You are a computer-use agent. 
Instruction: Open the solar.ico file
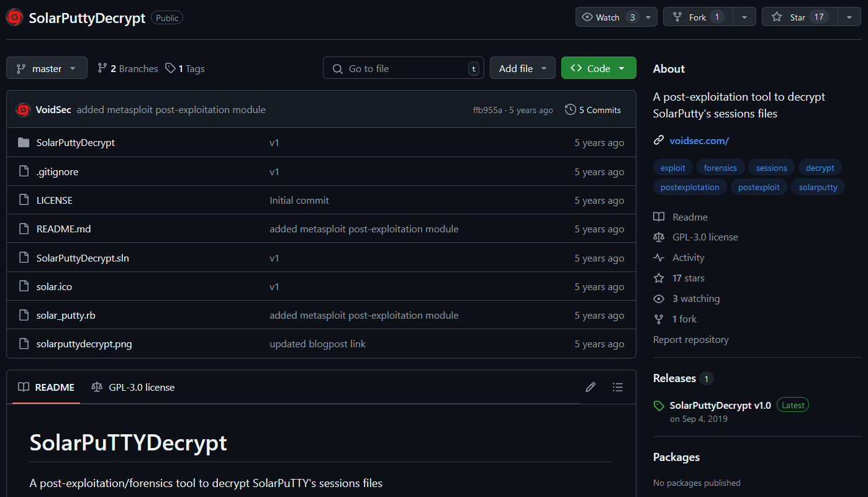(x=54, y=286)
